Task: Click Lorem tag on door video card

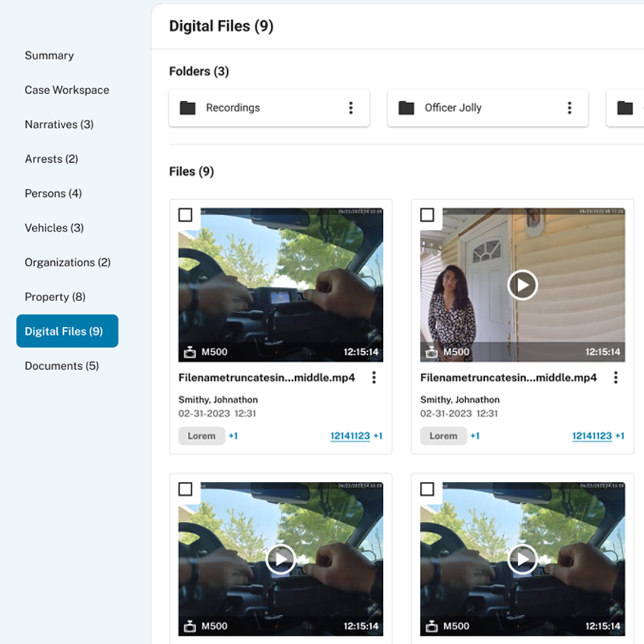Action: (x=444, y=436)
